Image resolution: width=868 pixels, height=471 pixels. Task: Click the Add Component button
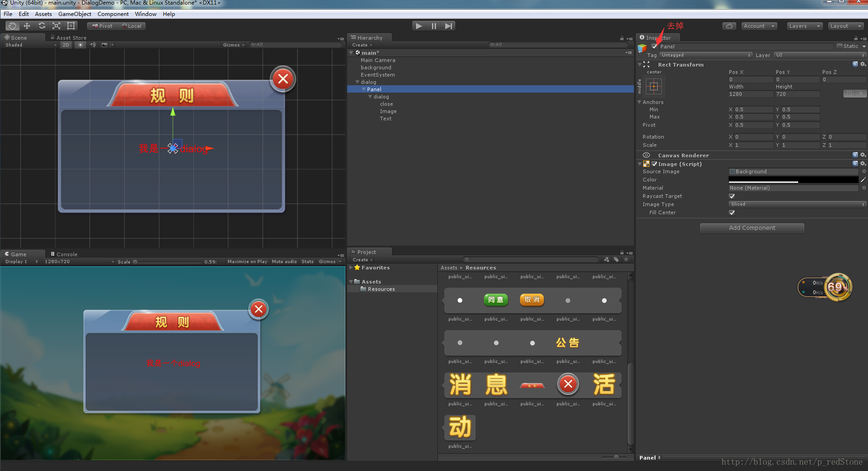tap(752, 228)
